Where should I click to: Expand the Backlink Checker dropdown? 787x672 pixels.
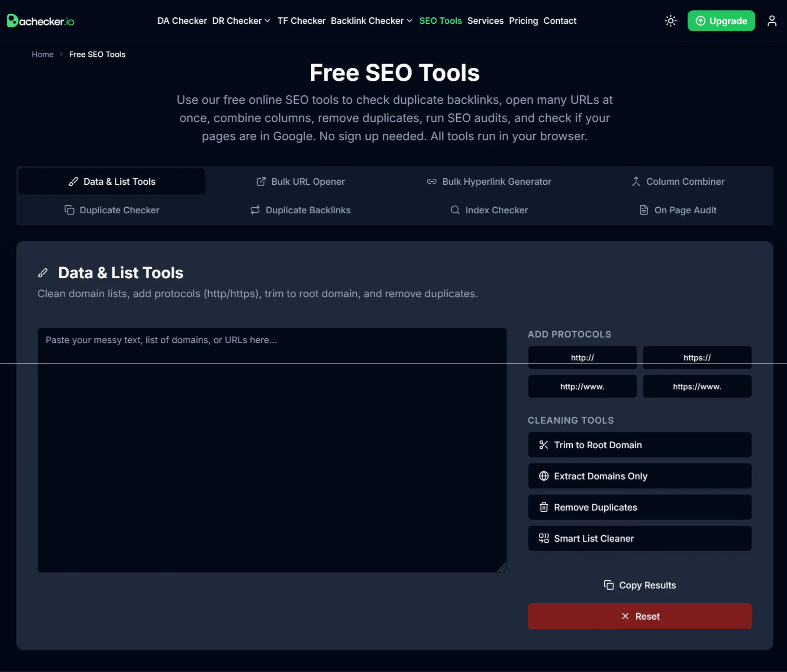[x=371, y=21]
